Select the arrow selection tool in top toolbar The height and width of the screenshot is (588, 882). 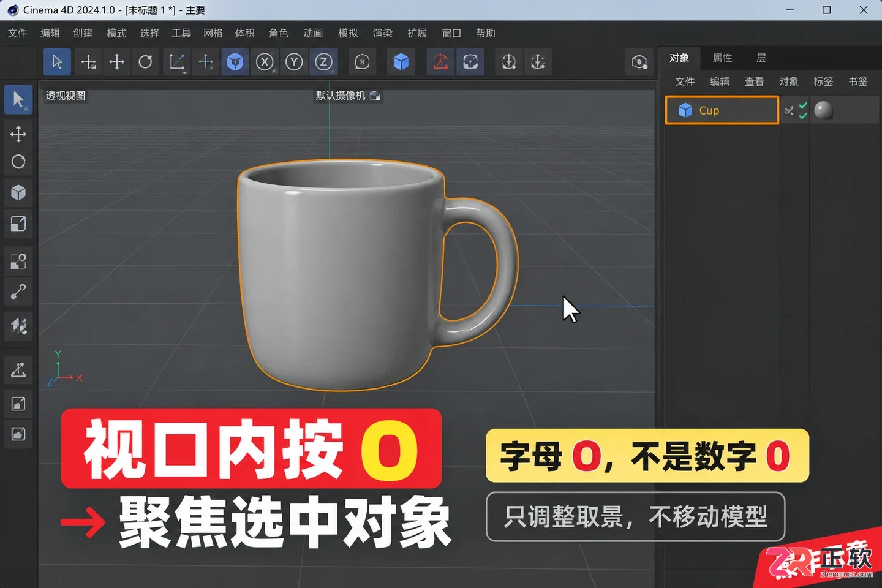57,62
